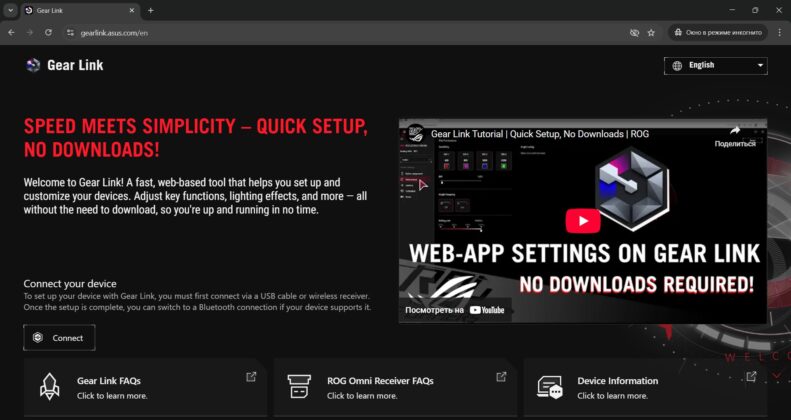The width and height of the screenshot is (791, 420).
Task: Click the address bar URL field
Action: point(353,33)
